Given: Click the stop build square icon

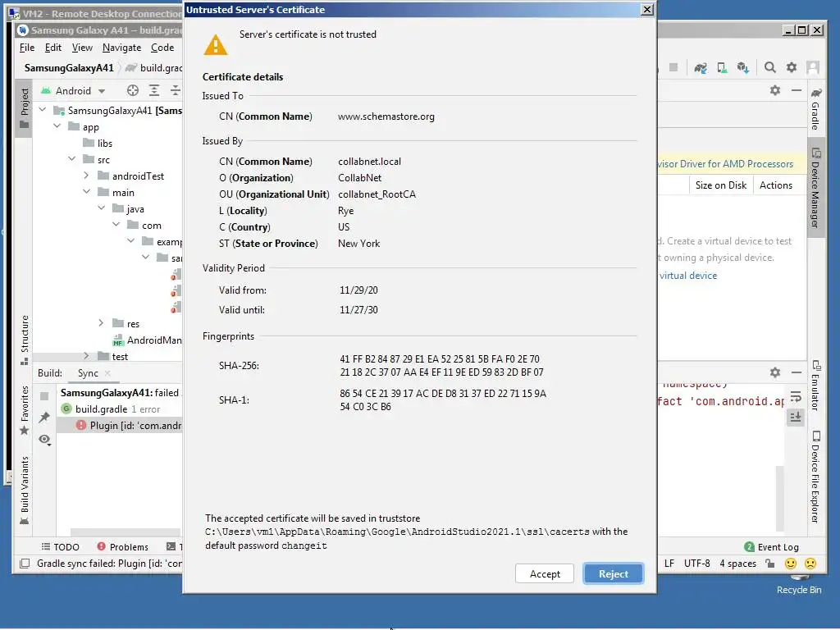Looking at the screenshot, I should point(44,396).
